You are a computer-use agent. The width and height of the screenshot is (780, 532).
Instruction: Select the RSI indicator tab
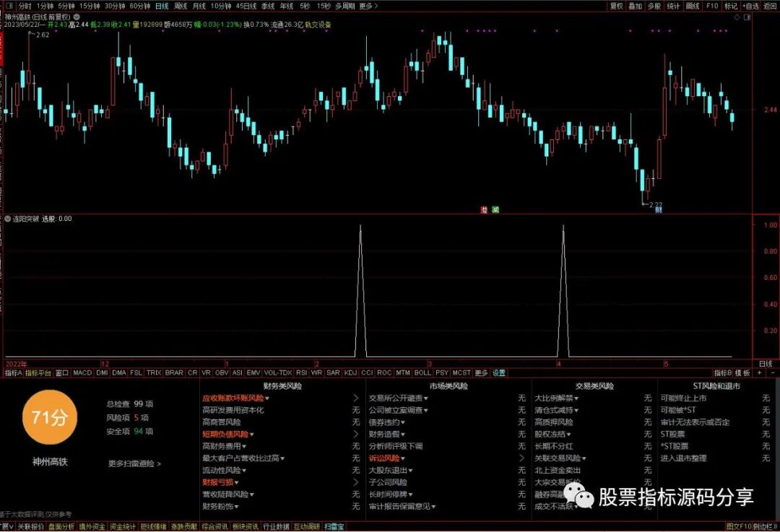[x=301, y=372]
